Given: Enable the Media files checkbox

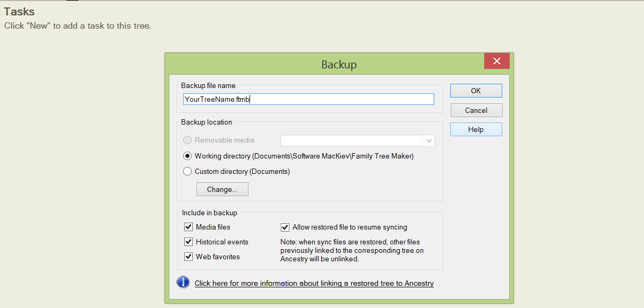Looking at the screenshot, I should click(188, 227).
